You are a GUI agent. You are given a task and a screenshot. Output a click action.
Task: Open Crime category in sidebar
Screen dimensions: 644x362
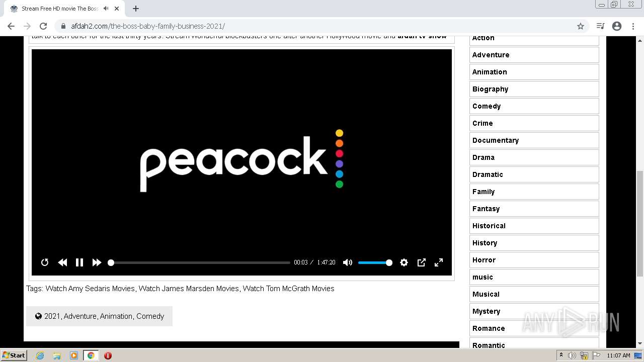click(534, 123)
